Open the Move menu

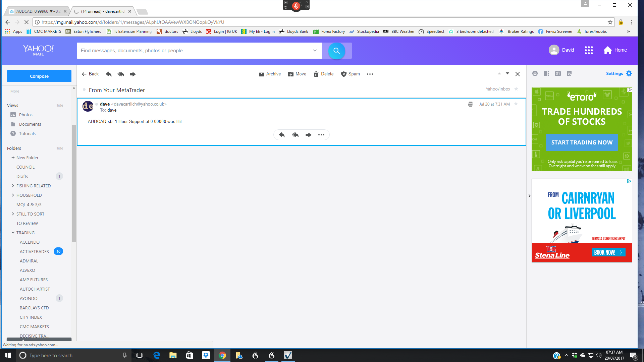point(297,74)
